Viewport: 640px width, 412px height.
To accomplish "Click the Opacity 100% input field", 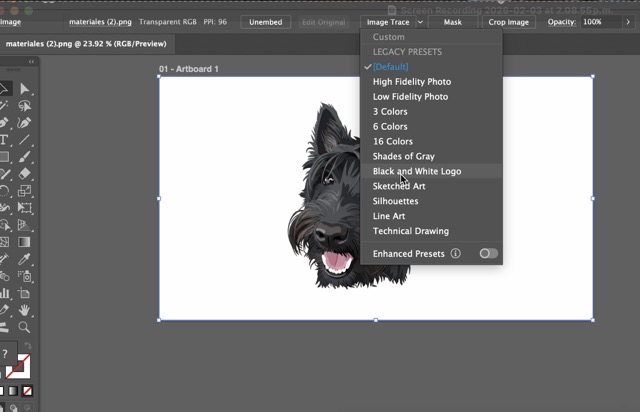I will click(600, 22).
